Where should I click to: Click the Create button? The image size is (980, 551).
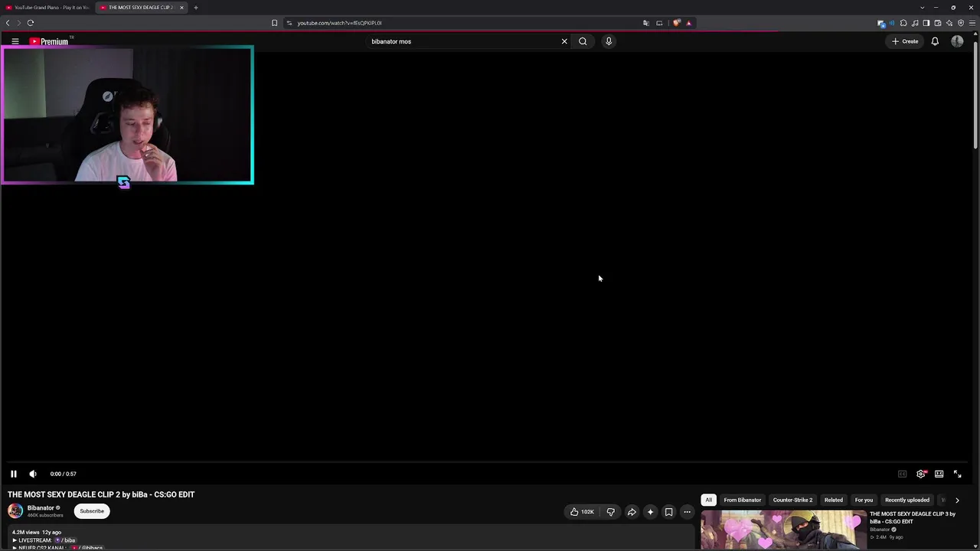(x=905, y=41)
